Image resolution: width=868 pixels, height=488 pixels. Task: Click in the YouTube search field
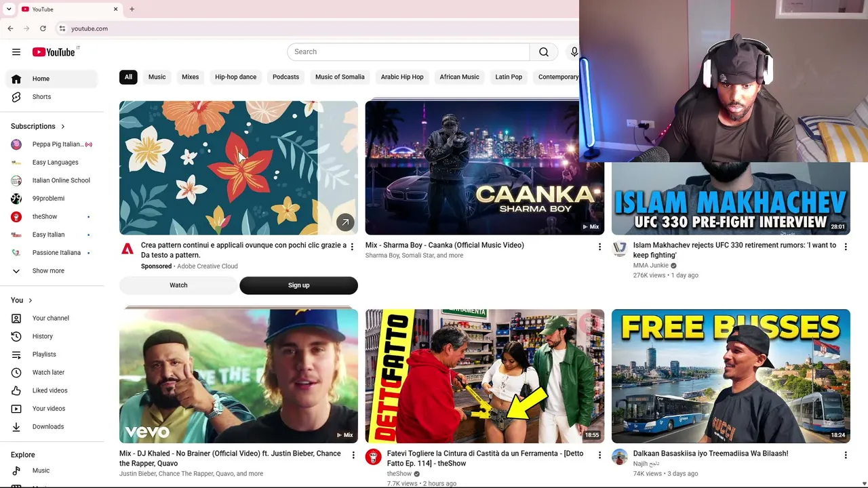click(x=408, y=52)
